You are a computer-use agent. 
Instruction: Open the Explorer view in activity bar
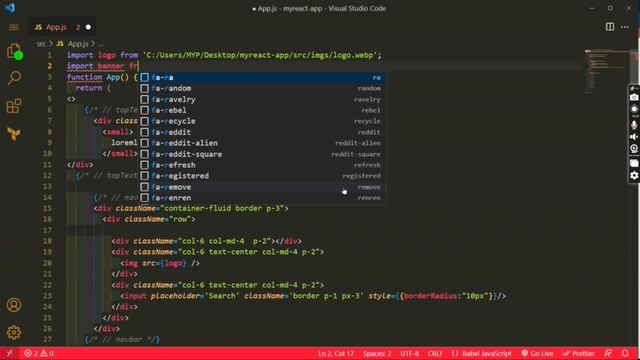click(14, 51)
